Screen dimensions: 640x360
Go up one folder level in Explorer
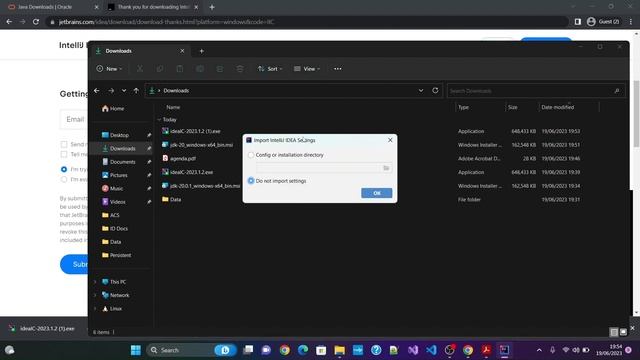[136, 91]
